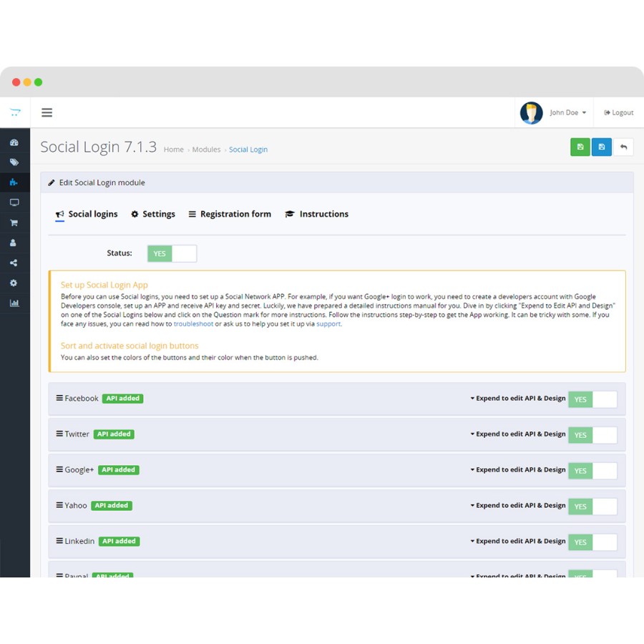This screenshot has width=644, height=644.
Task: Expand Twitter API & Design settings
Action: (517, 434)
